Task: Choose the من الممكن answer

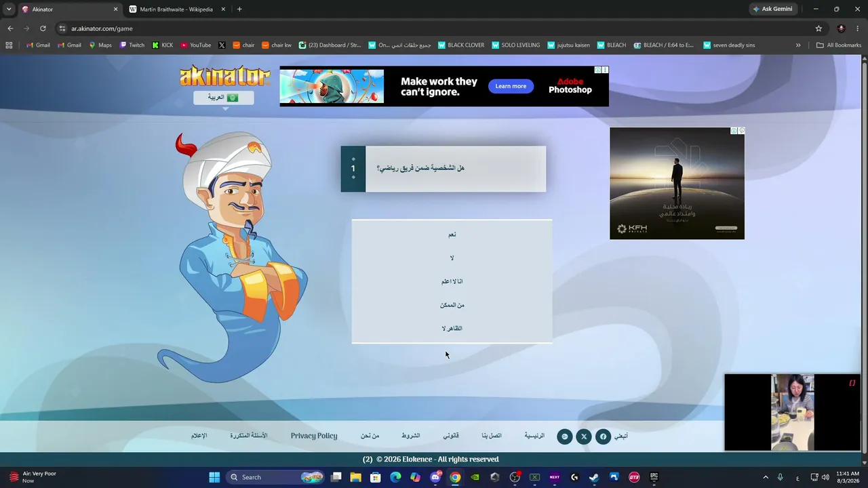Action: click(452, 305)
